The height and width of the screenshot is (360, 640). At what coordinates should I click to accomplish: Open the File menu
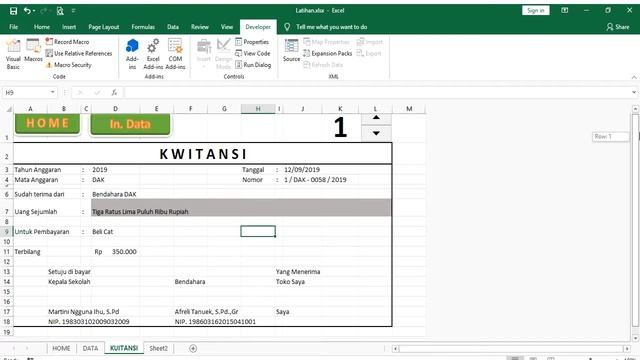[13, 27]
